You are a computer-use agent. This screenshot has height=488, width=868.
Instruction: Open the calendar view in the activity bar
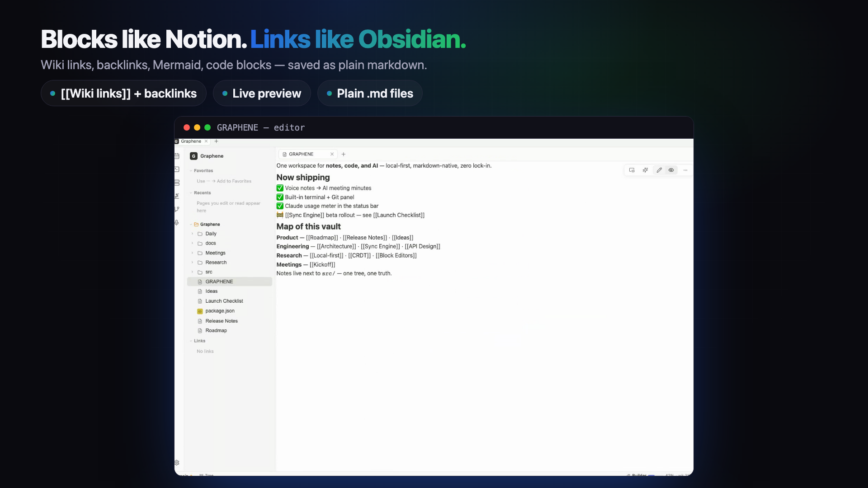click(177, 156)
